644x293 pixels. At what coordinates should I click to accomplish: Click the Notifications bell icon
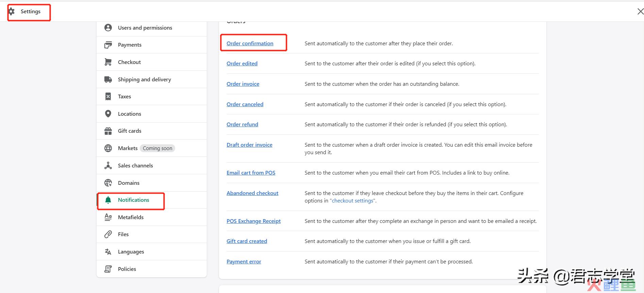click(108, 200)
